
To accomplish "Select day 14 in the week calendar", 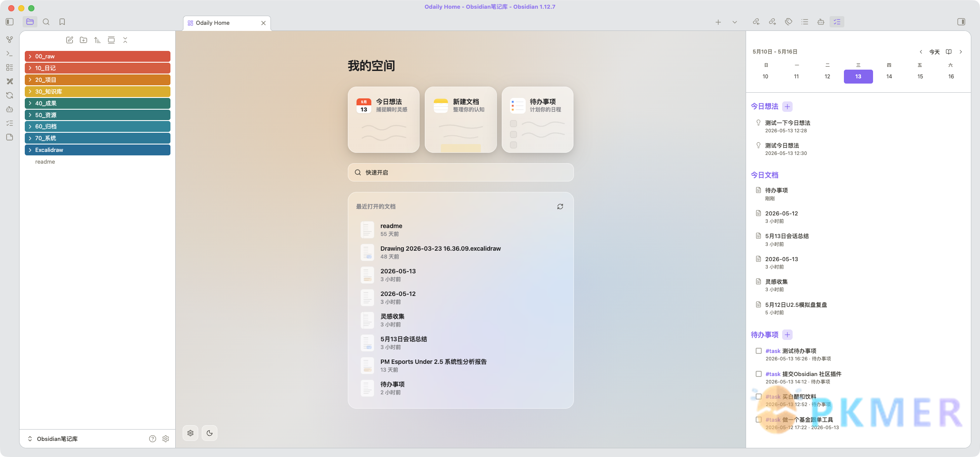I will (x=889, y=77).
